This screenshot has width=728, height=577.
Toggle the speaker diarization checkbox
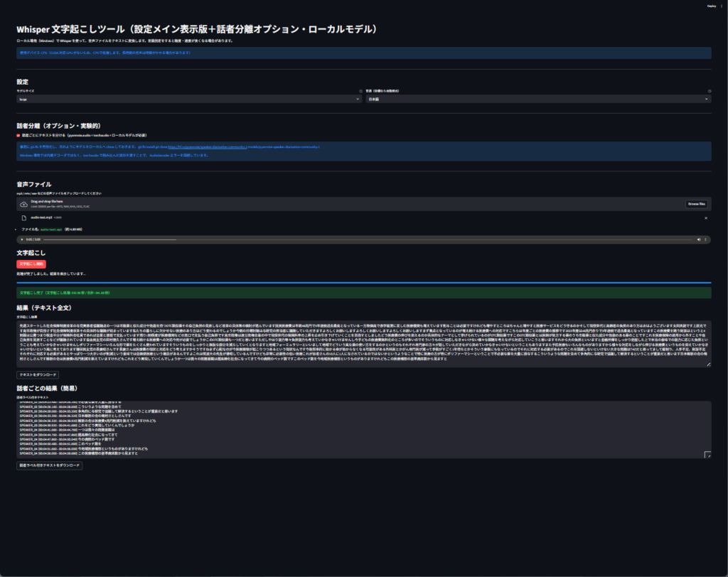tap(18, 134)
